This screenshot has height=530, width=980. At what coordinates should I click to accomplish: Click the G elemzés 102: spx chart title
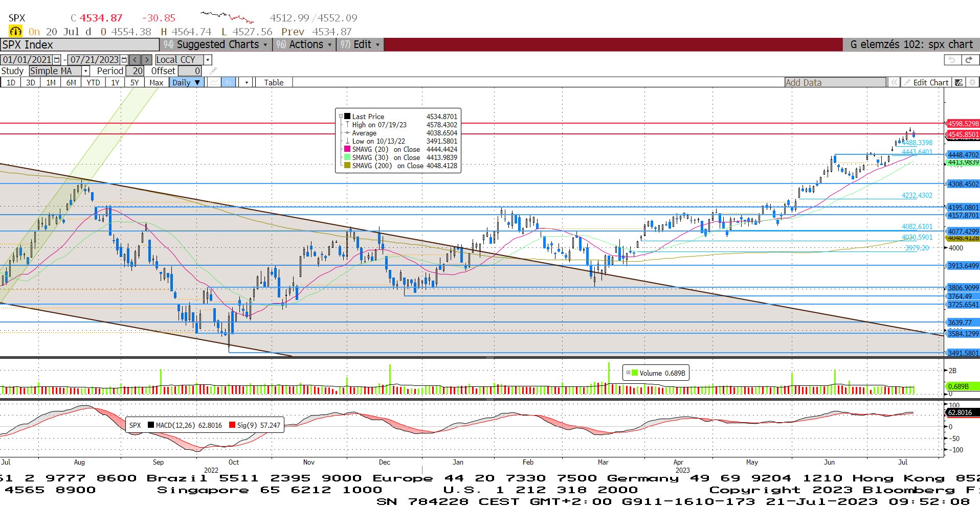pos(911,44)
